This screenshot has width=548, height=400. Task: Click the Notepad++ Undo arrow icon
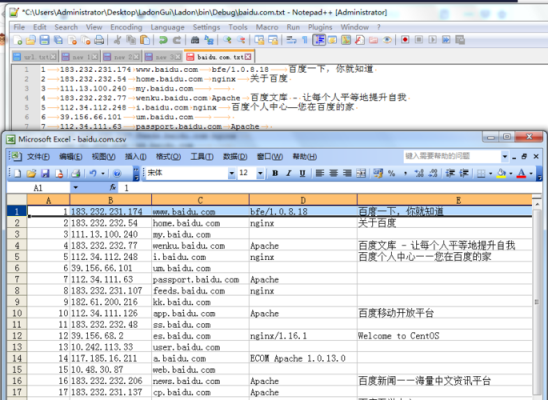163,40
